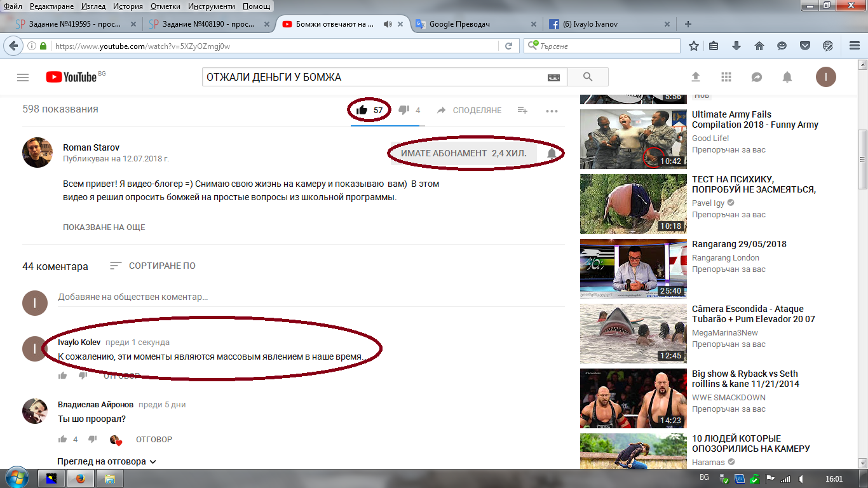Screen dimensions: 868x488
Task: Dislike the video with 4 dislikes
Action: (x=403, y=110)
